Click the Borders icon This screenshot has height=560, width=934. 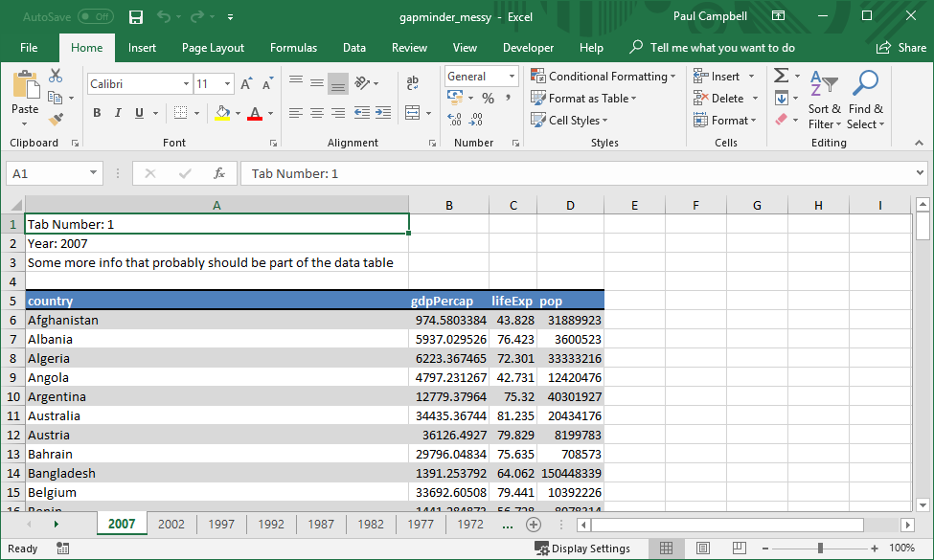tap(180, 112)
